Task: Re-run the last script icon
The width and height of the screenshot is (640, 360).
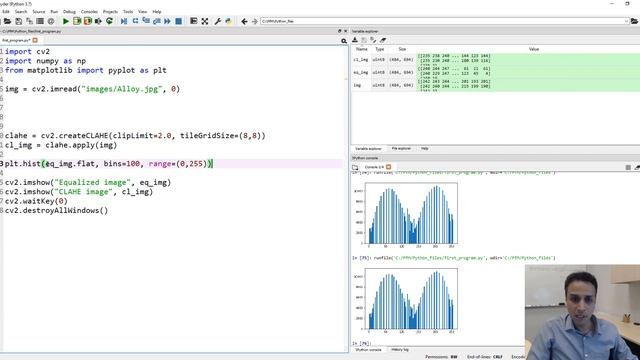Action: 109,21
